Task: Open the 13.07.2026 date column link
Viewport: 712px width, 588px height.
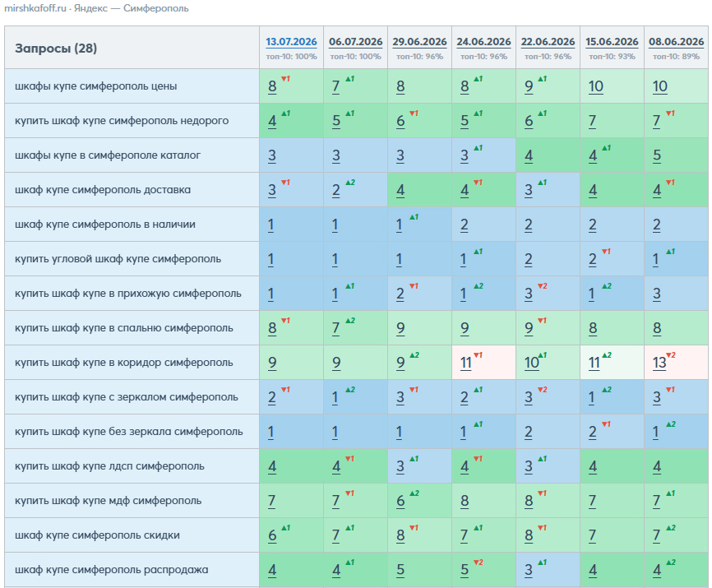Action: (x=291, y=42)
